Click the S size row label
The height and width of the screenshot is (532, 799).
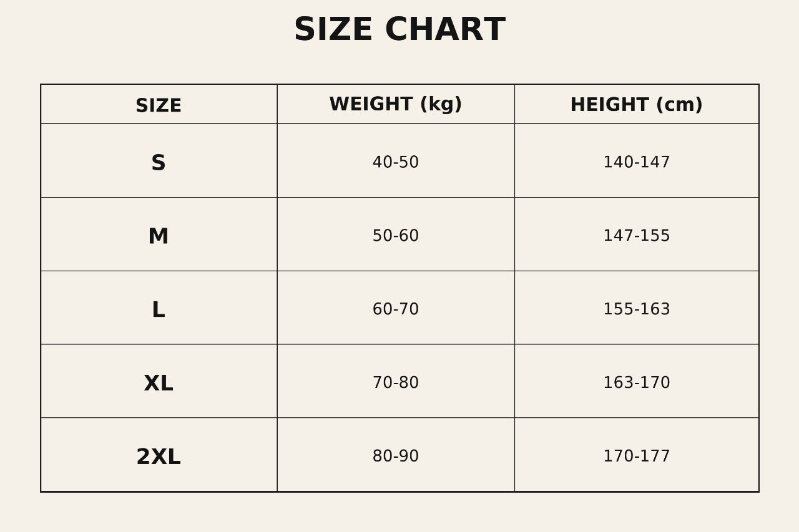pyautogui.click(x=159, y=163)
